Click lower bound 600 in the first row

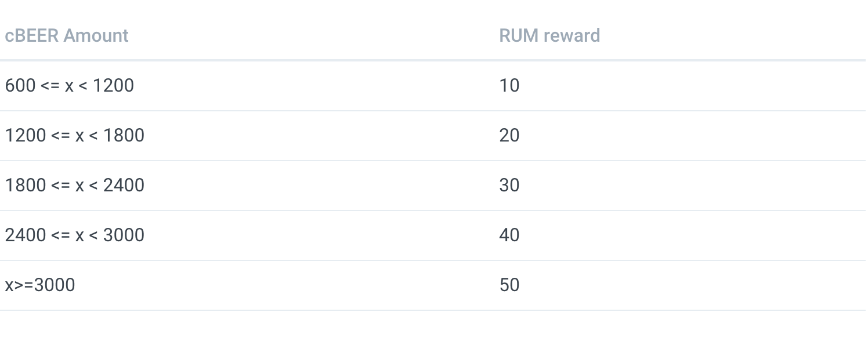coord(20,86)
